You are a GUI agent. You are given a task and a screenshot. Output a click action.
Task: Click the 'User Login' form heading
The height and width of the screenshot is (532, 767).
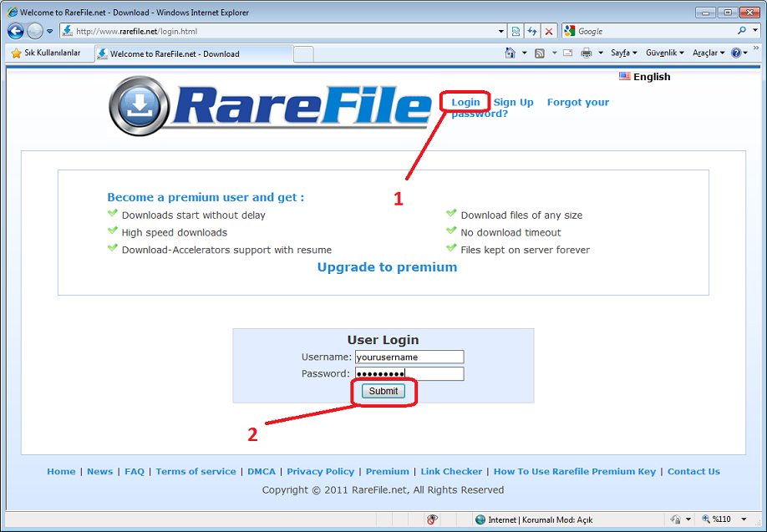[383, 340]
